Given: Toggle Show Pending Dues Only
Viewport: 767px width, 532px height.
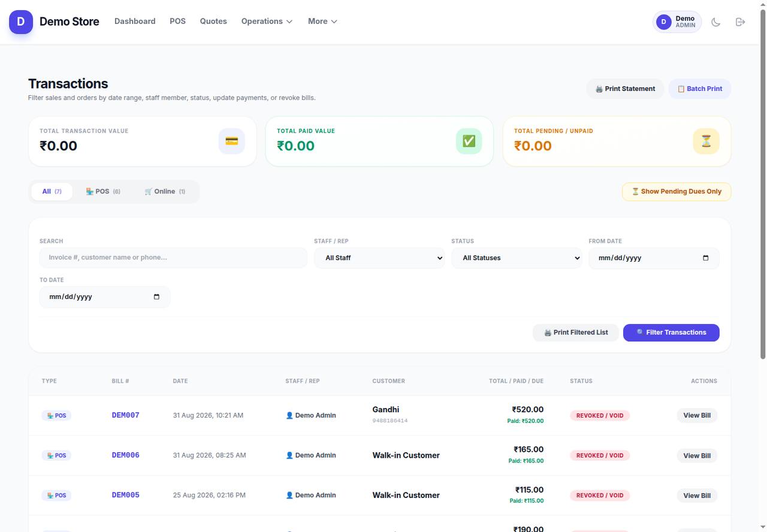Looking at the screenshot, I should tap(677, 192).
